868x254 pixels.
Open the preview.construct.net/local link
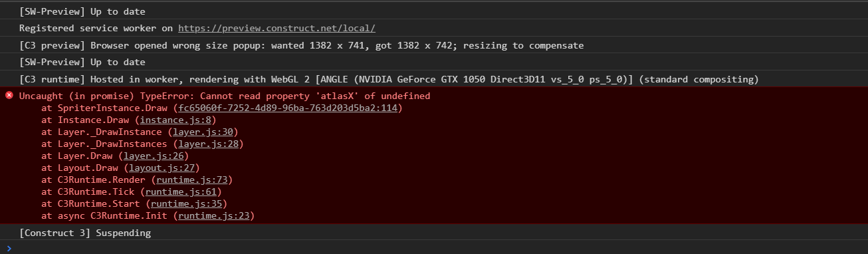(277, 29)
